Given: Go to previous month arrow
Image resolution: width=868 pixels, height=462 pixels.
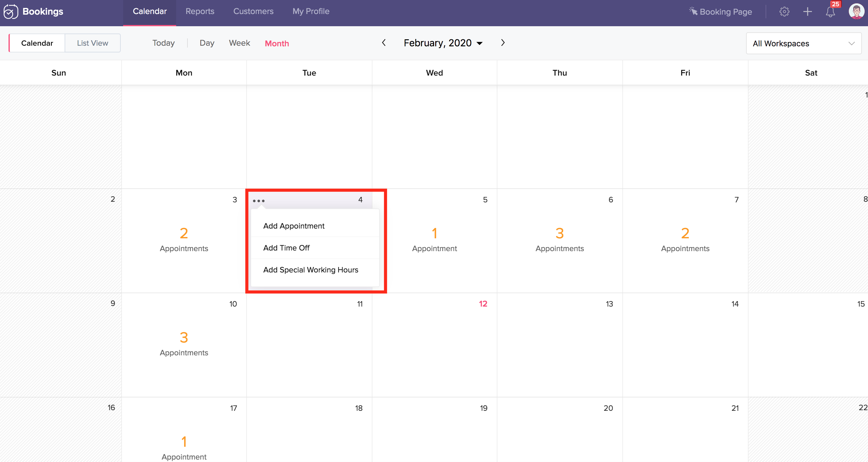Looking at the screenshot, I should [383, 43].
